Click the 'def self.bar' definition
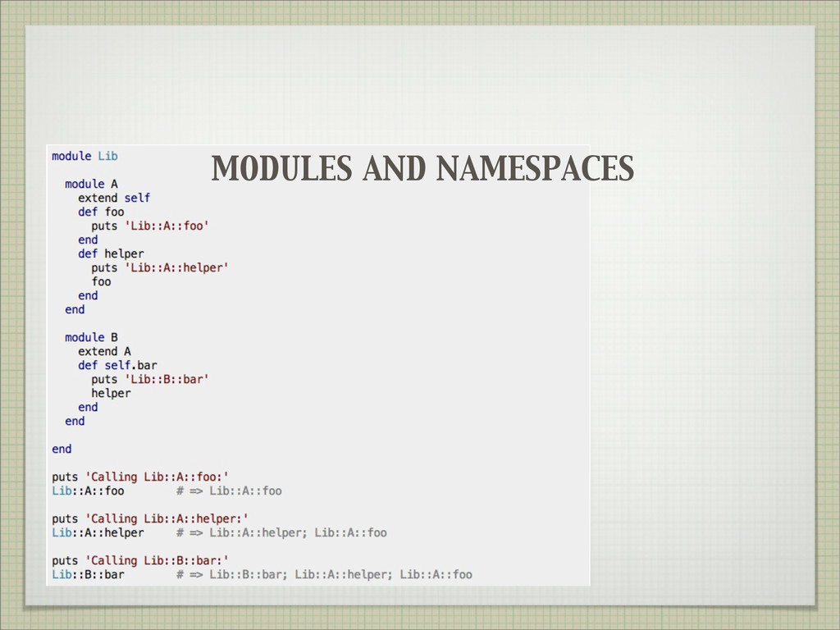Screen dimensions: 840x630 tap(117, 365)
